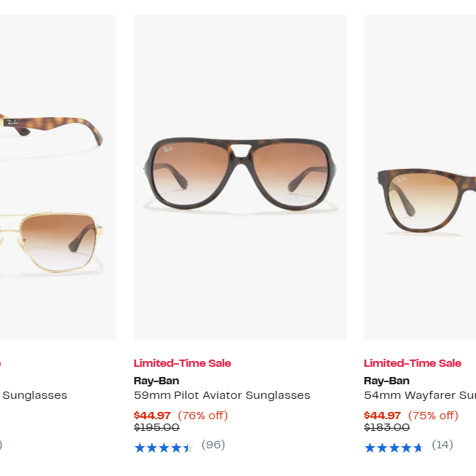Click star rating under Wayfarer sunglasses

pos(394,448)
